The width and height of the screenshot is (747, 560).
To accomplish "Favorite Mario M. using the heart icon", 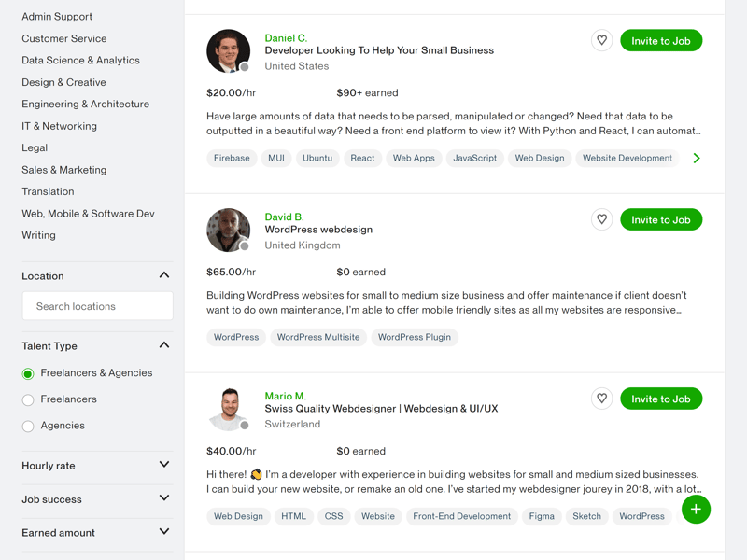I will (601, 399).
